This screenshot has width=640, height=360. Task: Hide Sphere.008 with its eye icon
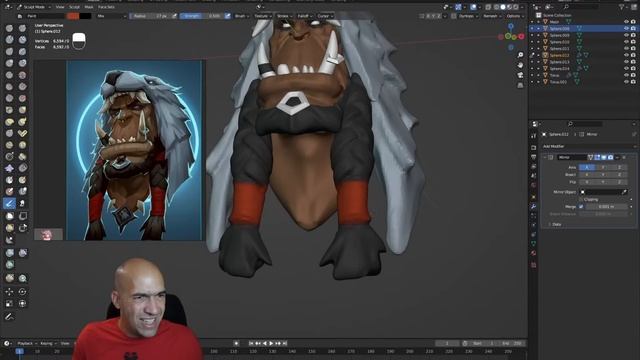point(626,29)
